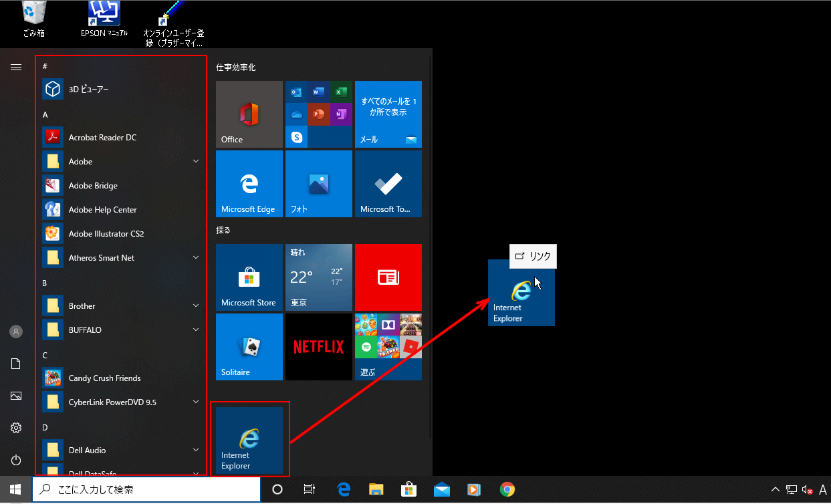Image resolution: width=831 pixels, height=504 pixels.
Task: Open Adobe Bridge from the app list
Action: (x=120, y=185)
